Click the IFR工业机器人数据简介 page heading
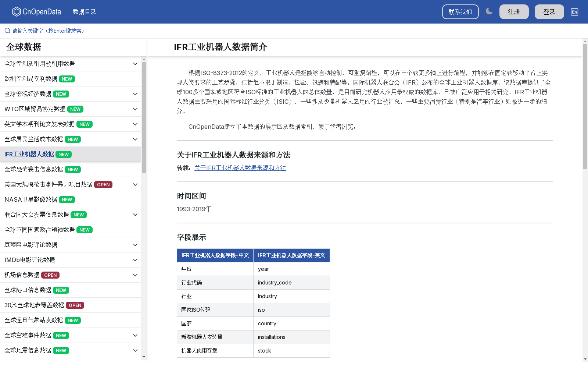 (220, 47)
